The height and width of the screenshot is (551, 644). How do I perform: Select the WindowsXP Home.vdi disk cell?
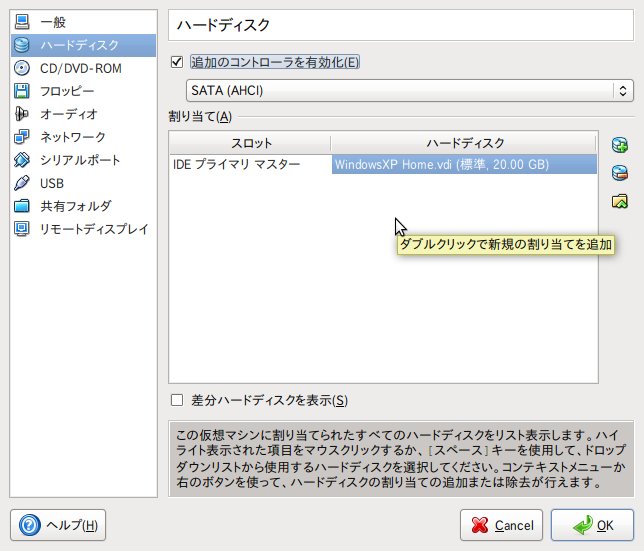464,164
